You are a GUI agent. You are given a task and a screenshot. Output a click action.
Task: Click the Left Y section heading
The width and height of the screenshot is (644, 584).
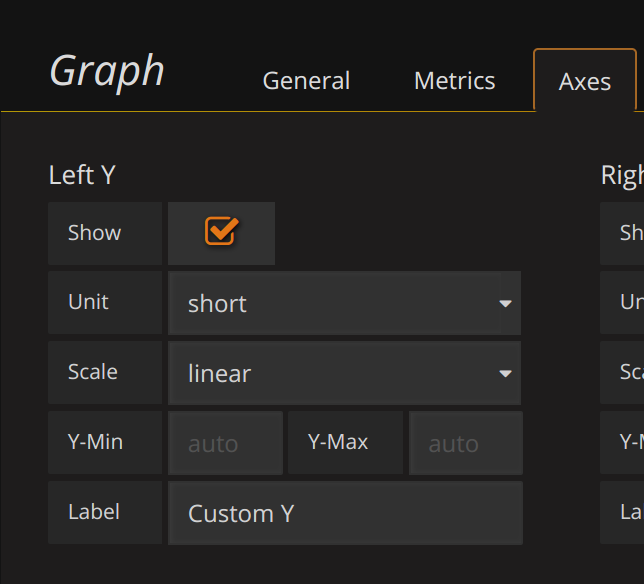[x=82, y=175]
